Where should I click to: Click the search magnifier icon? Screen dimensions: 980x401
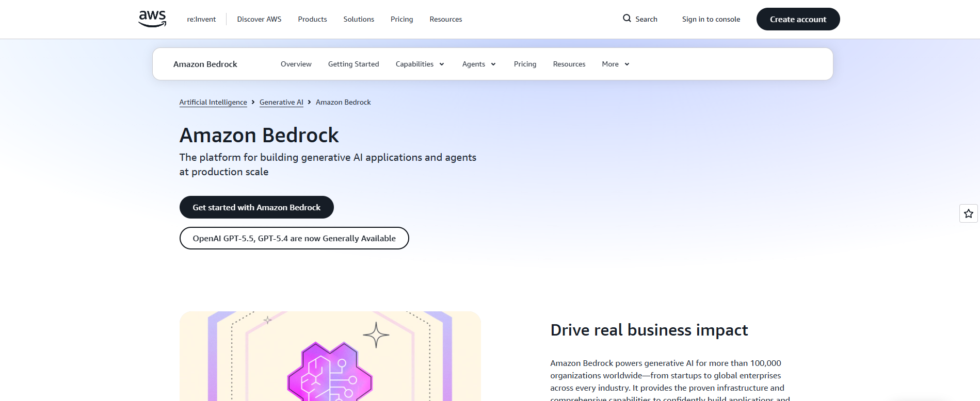click(626, 19)
